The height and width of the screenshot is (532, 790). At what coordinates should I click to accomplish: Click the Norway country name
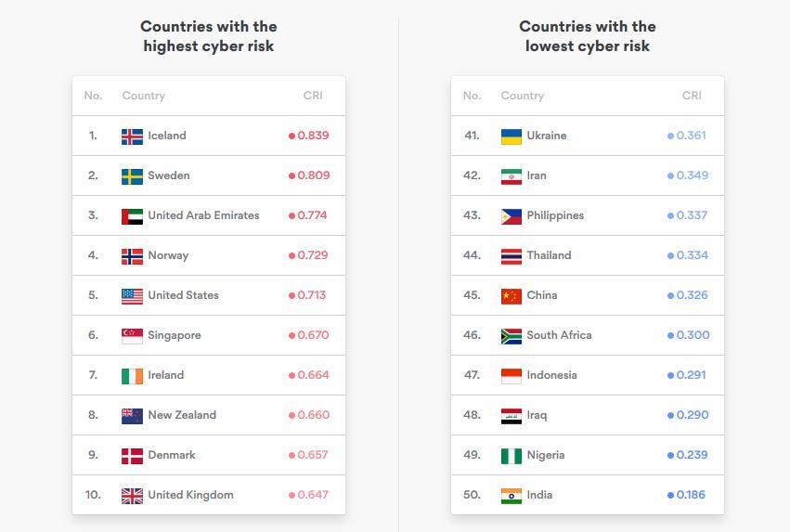(x=168, y=255)
